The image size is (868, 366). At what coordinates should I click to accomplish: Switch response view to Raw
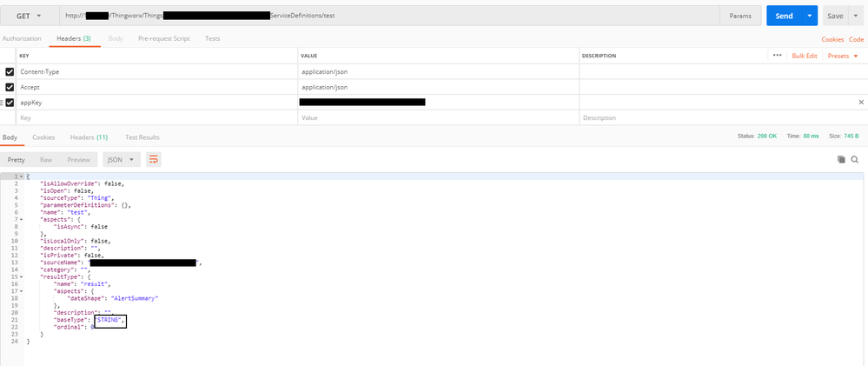46,159
